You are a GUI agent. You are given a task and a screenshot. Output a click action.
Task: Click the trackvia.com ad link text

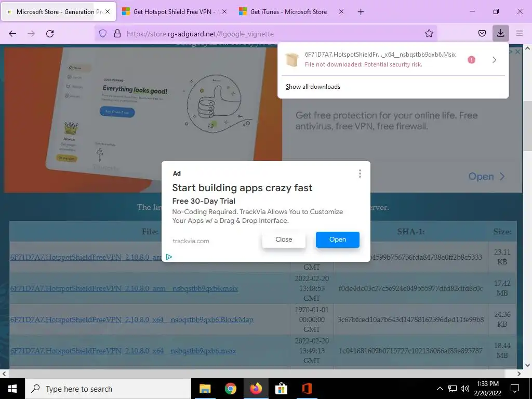click(x=191, y=241)
